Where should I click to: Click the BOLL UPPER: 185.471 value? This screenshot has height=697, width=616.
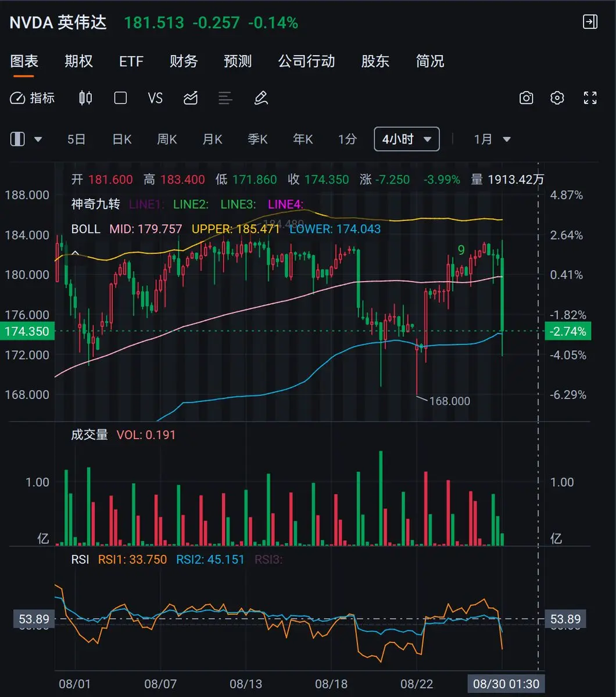[236, 229]
